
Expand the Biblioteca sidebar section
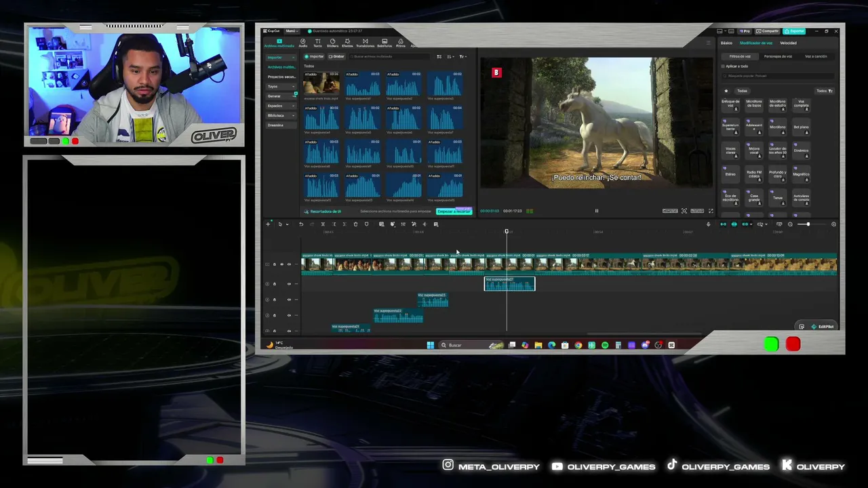click(294, 115)
